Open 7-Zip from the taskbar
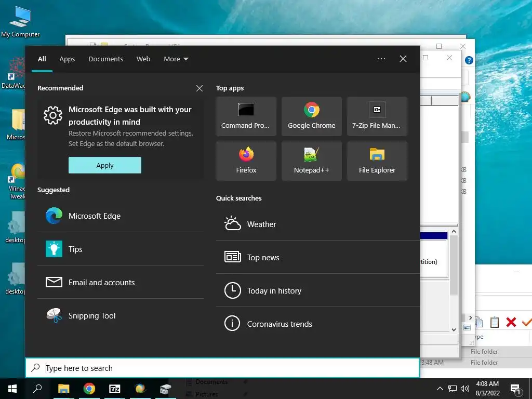Image resolution: width=532 pixels, height=399 pixels. [x=115, y=389]
